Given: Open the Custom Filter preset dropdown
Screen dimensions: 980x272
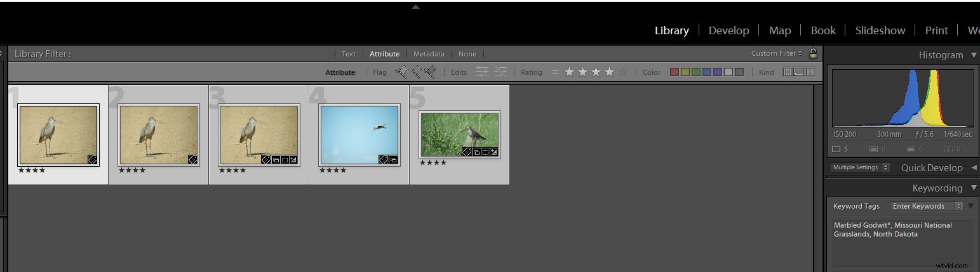Looking at the screenshot, I should [x=777, y=53].
